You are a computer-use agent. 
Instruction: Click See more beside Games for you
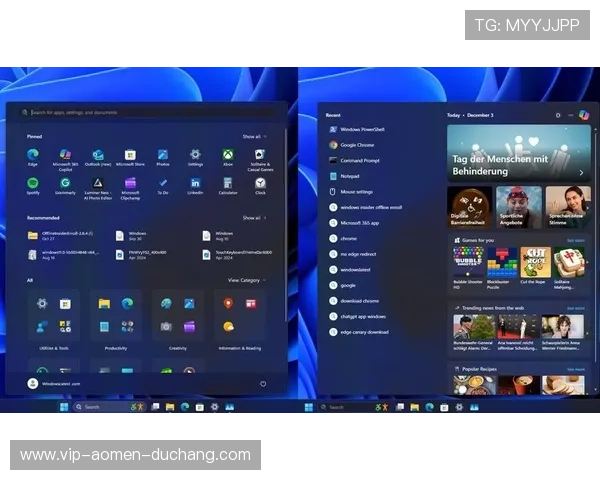(x=575, y=240)
